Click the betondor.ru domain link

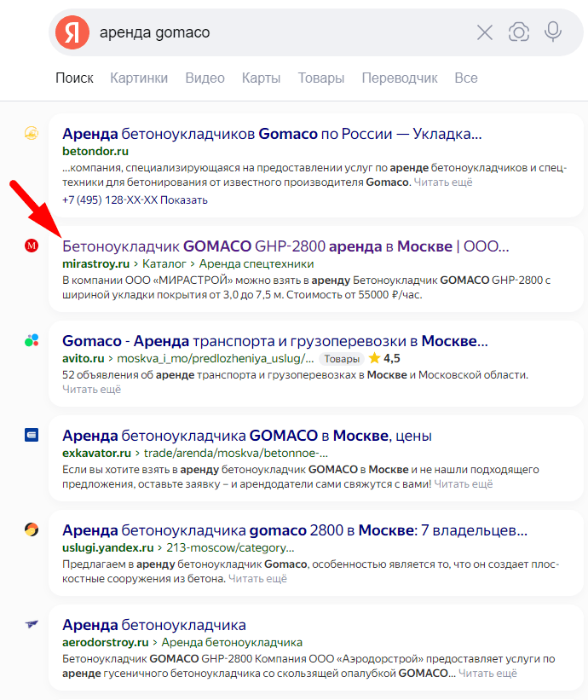[95, 151]
